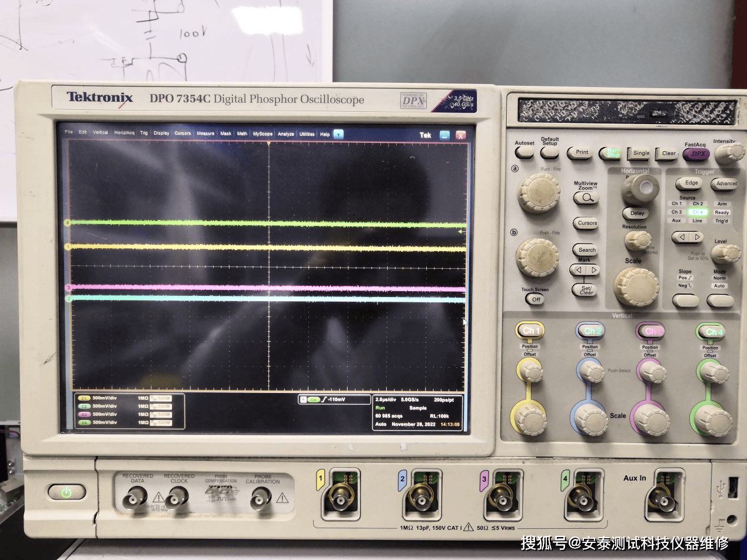The image size is (747, 560).
Task: Click the channel 4 waveform ground marker
Action: (x=68, y=223)
